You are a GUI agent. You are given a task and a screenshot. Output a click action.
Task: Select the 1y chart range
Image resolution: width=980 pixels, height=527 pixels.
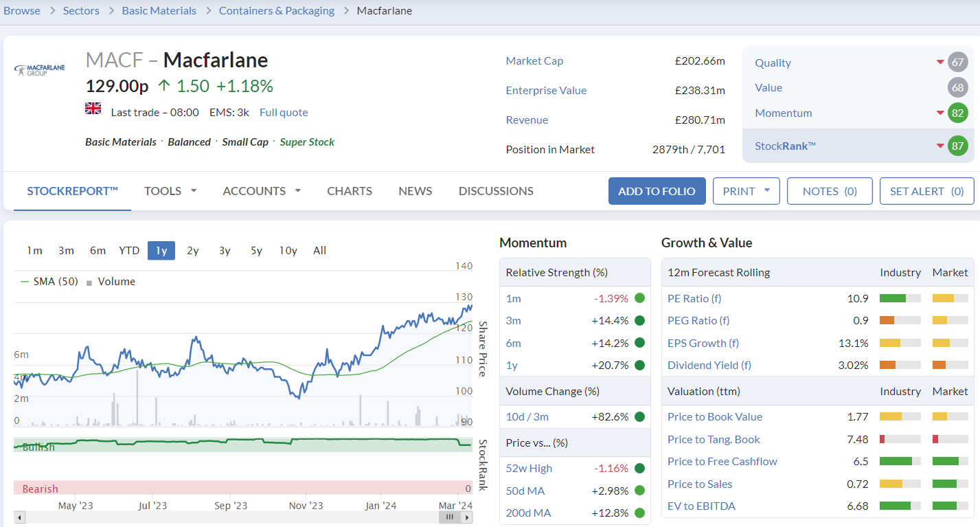click(x=161, y=251)
